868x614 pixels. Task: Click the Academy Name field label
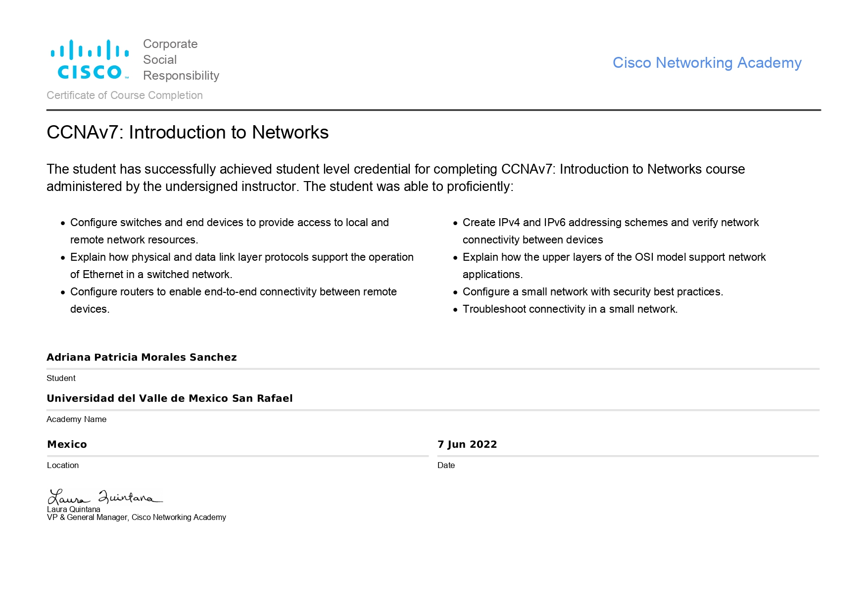pos(77,420)
